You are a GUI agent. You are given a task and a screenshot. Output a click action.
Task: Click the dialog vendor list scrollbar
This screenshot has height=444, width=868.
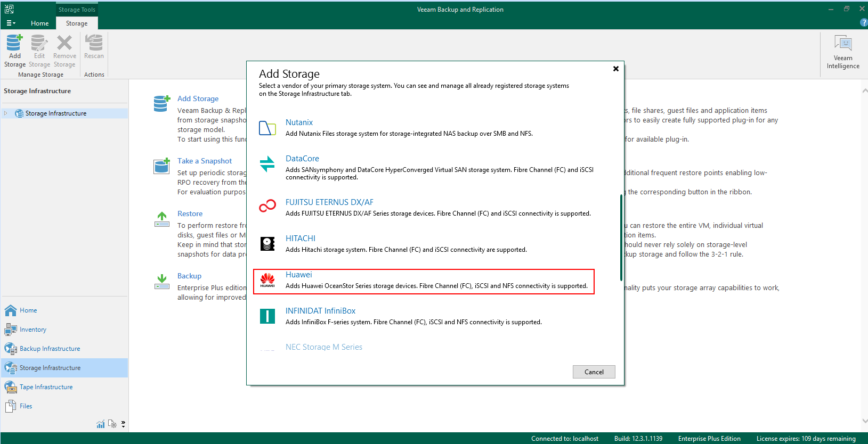tap(621, 237)
